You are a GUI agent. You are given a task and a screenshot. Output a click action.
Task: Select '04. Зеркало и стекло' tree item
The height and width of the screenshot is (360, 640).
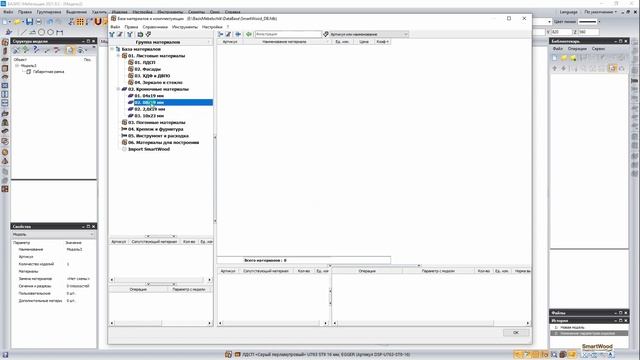click(158, 82)
